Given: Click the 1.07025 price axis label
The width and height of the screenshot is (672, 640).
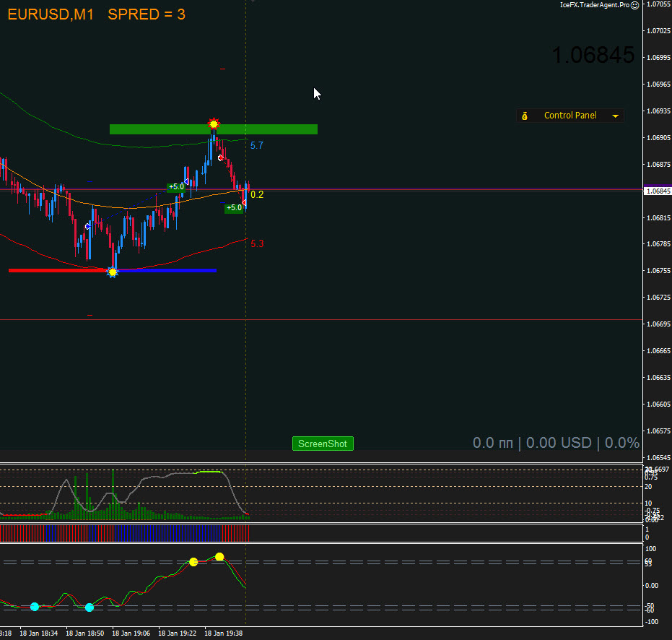Looking at the screenshot, I should pyautogui.click(x=659, y=31).
